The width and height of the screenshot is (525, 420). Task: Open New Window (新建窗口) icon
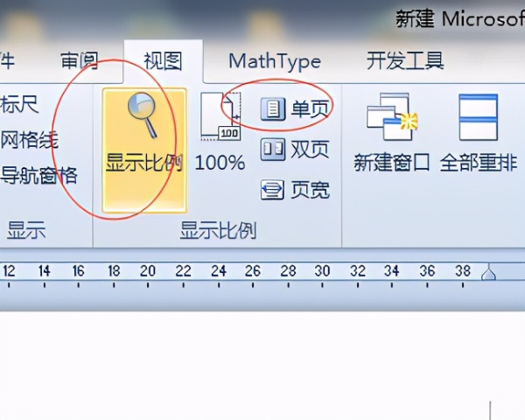point(392,116)
